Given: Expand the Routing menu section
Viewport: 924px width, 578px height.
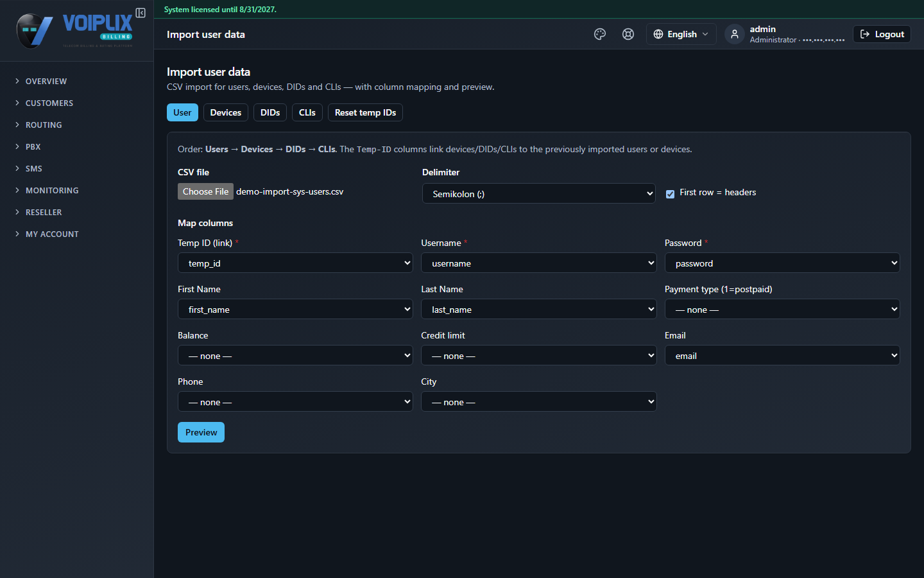Looking at the screenshot, I should [77, 125].
